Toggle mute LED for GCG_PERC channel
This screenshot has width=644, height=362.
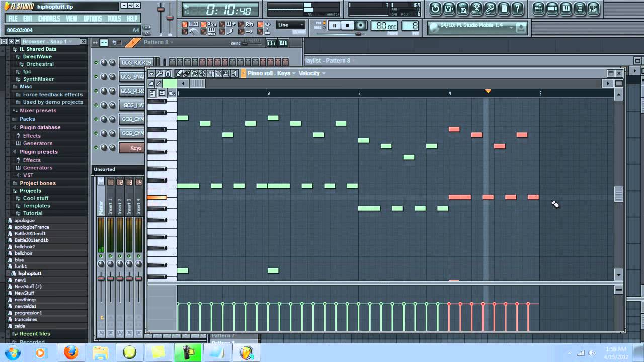(x=96, y=91)
